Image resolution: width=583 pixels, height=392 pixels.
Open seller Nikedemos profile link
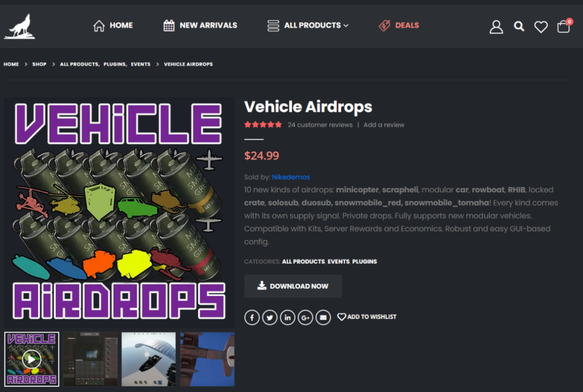point(291,177)
